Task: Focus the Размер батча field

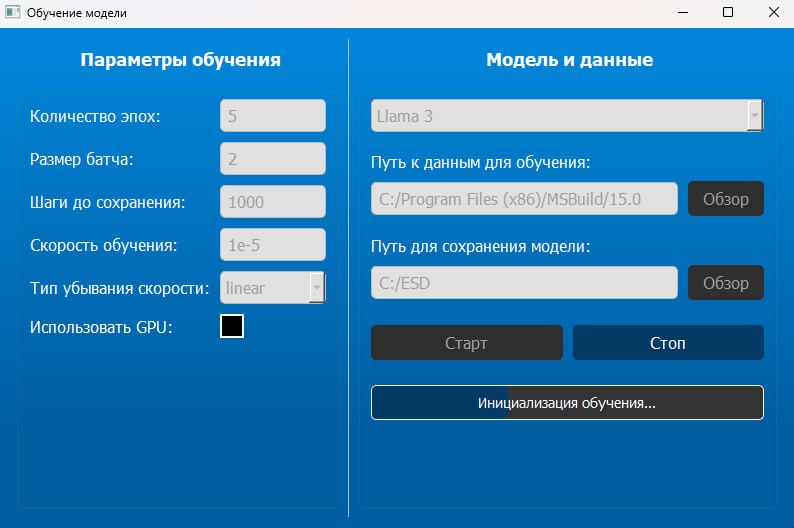Action: (272, 159)
